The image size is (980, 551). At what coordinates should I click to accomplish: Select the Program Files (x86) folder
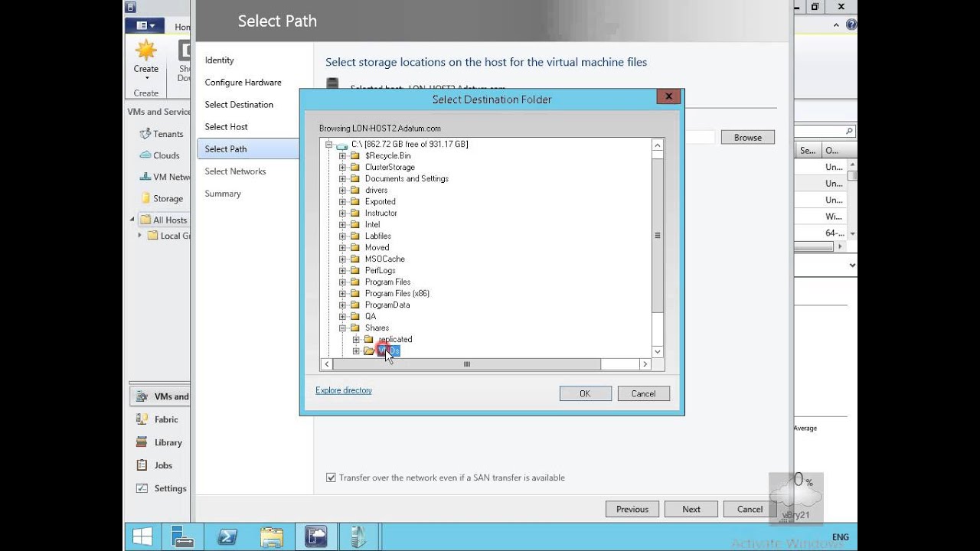pyautogui.click(x=397, y=293)
